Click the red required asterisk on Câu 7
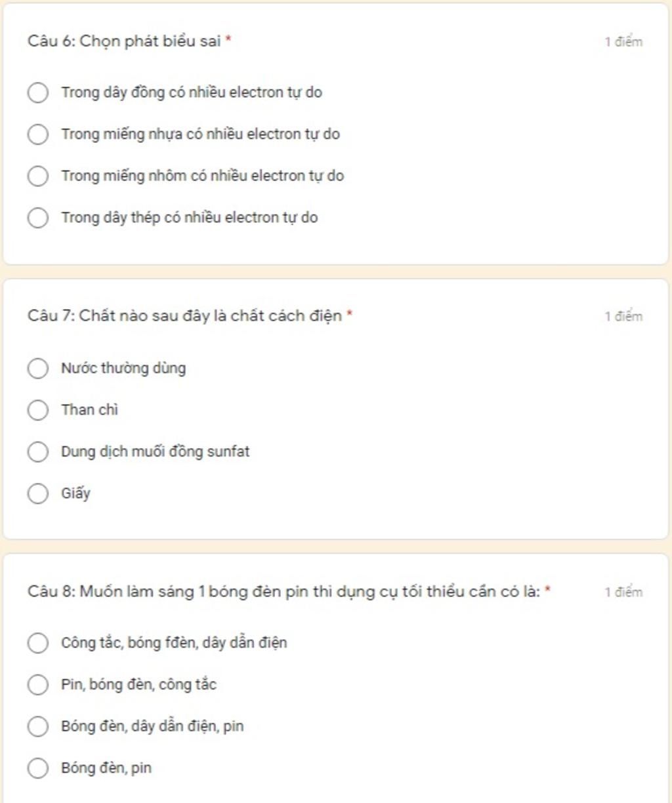This screenshot has width=672, height=803. pos(350,314)
